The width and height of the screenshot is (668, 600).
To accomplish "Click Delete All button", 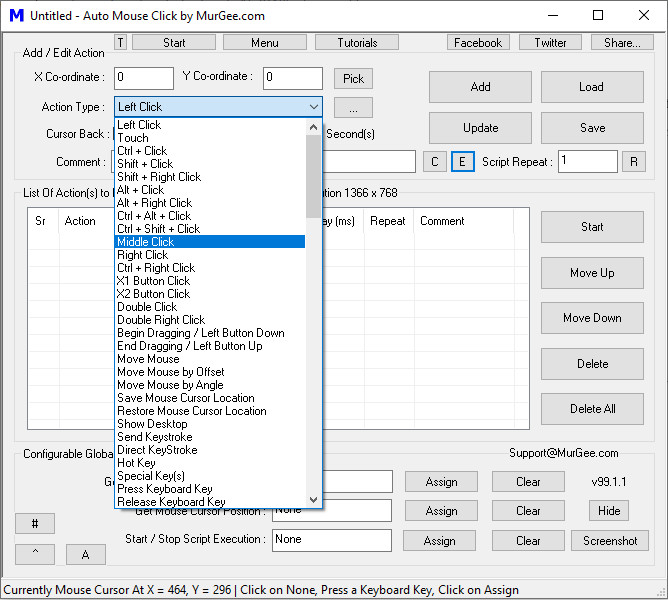I will pos(592,409).
